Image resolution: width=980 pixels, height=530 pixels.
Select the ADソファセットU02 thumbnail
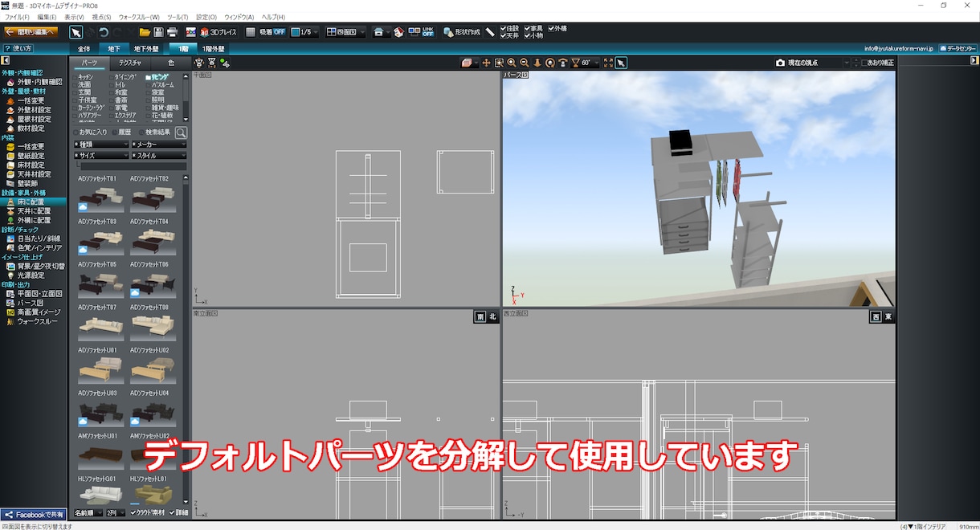pos(153,370)
